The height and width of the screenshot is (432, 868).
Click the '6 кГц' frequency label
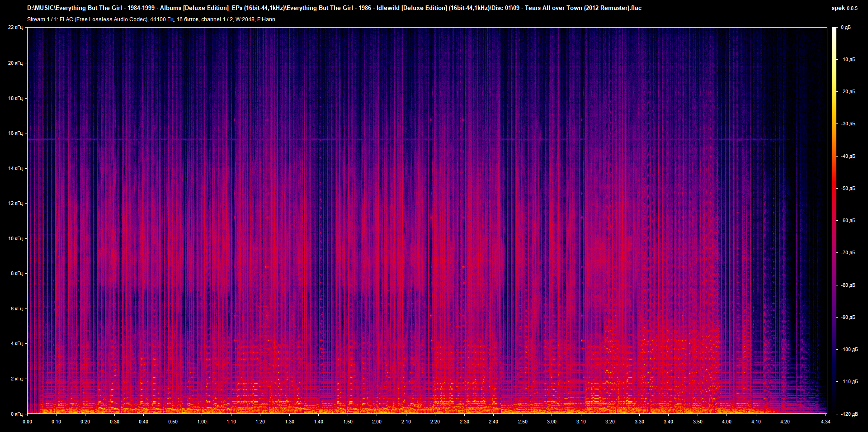[17, 309]
